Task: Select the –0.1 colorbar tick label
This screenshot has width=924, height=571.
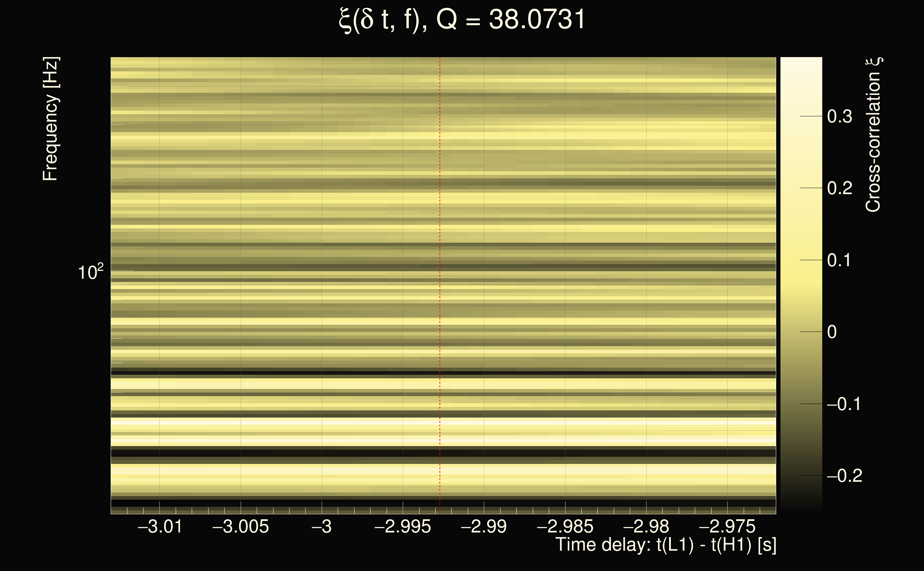Action: click(x=844, y=404)
